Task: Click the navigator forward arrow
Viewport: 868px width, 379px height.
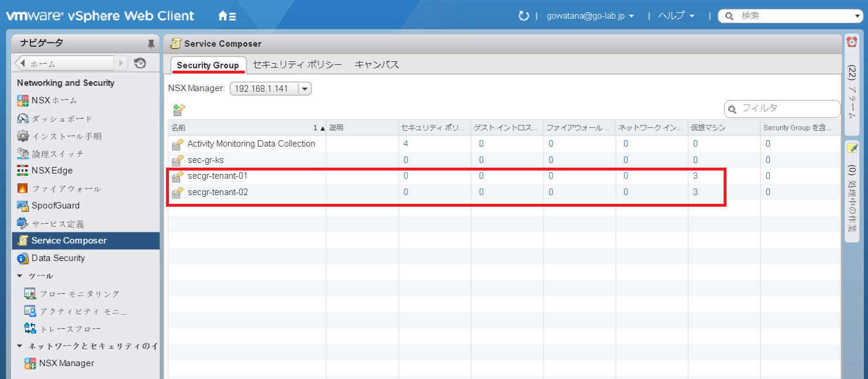Action: pyautogui.click(x=121, y=63)
